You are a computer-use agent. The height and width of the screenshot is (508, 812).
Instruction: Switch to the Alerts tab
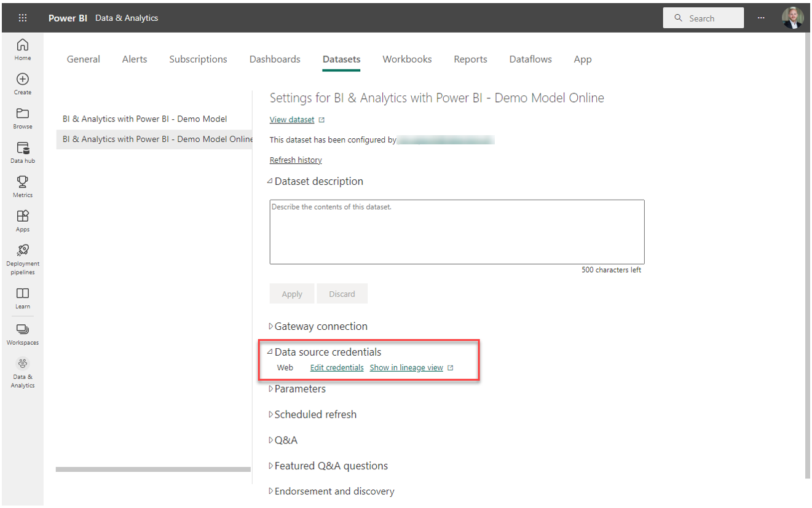point(135,60)
